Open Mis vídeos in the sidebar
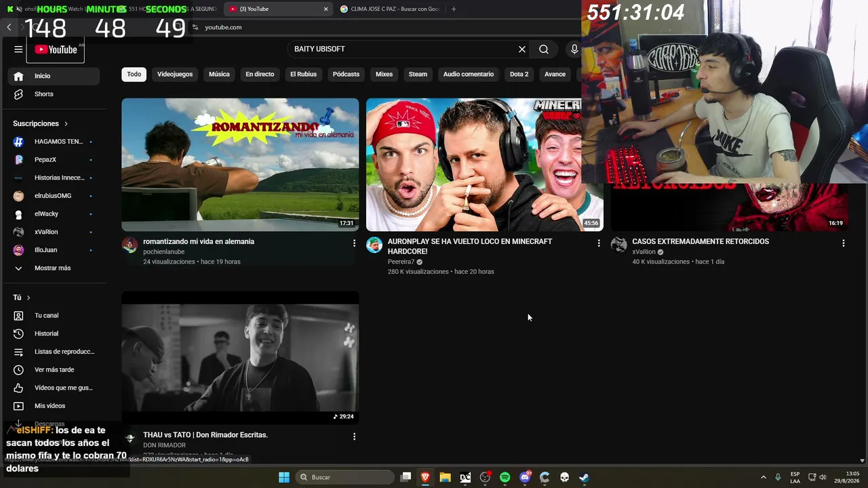Viewport: 868px width, 488px height. (x=54, y=406)
